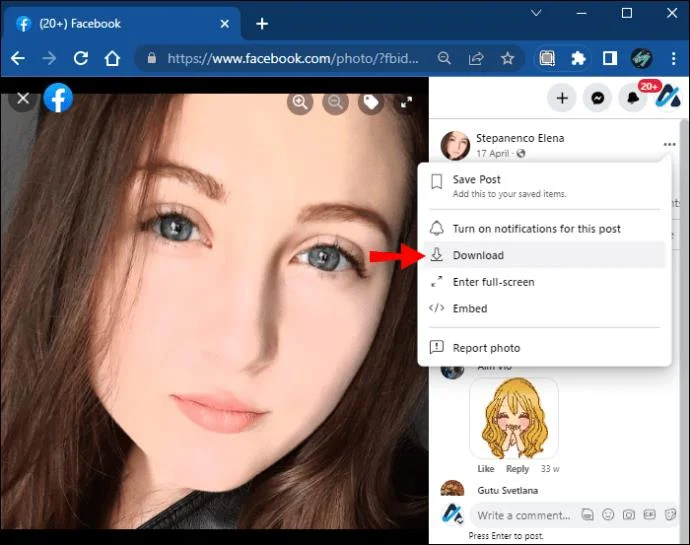Click Reply under the sticker comment
690x545 pixels.
tap(517, 469)
